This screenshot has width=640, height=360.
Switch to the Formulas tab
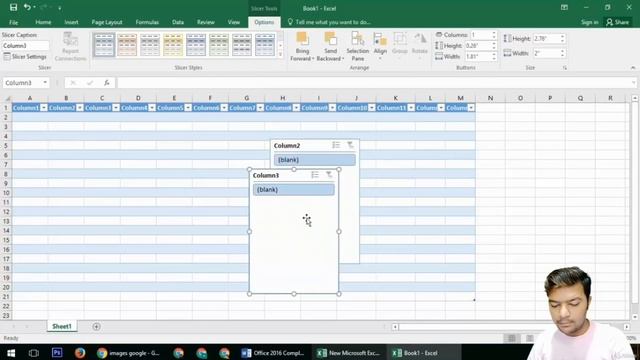tap(147, 22)
